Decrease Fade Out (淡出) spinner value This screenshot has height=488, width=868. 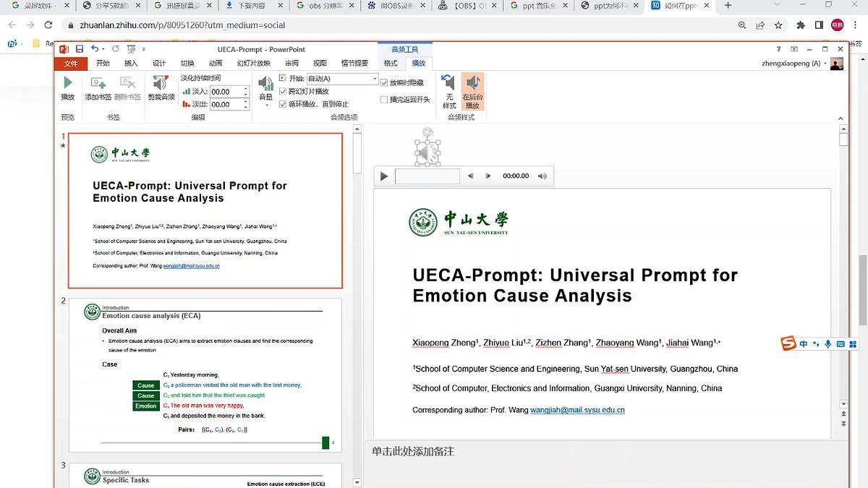(246, 107)
